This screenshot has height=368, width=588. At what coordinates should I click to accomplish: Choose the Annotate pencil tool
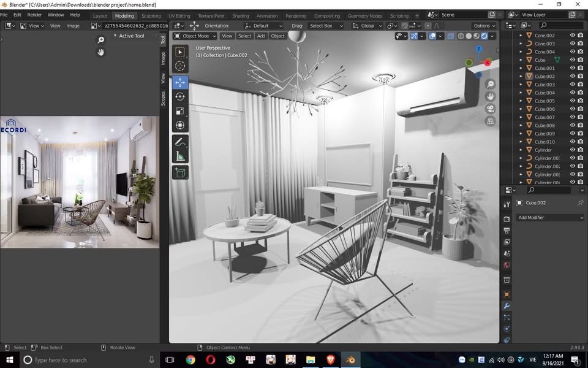(x=179, y=142)
